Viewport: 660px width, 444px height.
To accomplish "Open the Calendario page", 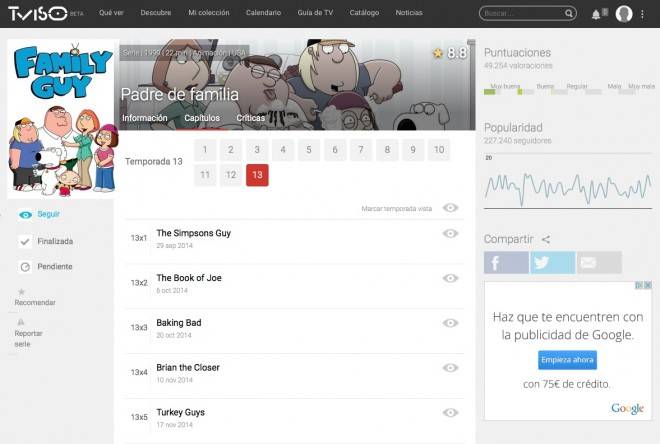I will (263, 13).
